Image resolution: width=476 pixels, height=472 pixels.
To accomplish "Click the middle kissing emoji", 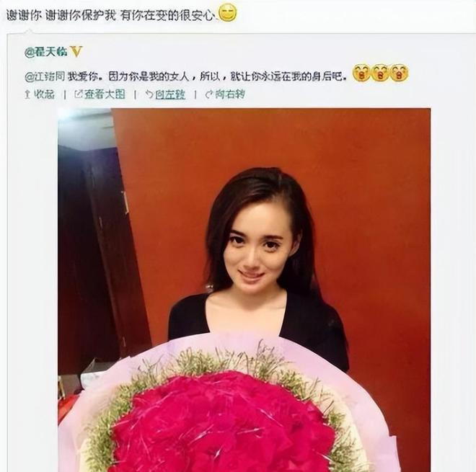I will 380,73.
